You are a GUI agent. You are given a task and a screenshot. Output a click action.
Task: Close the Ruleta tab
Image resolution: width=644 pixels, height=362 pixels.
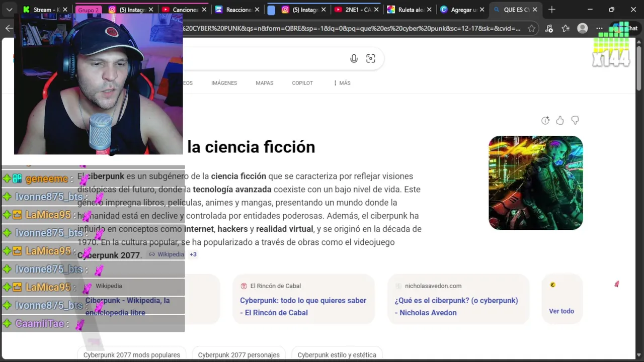(430, 10)
